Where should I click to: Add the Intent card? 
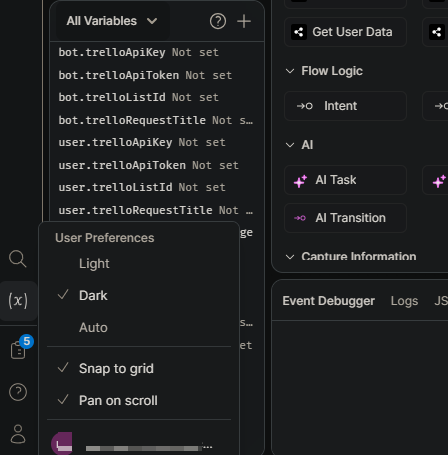coord(345,106)
